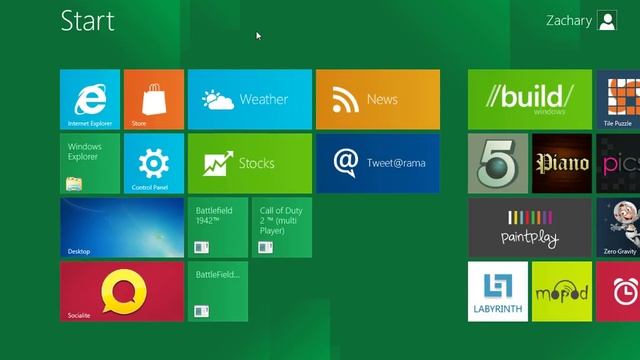Open the Store tile

click(x=154, y=99)
